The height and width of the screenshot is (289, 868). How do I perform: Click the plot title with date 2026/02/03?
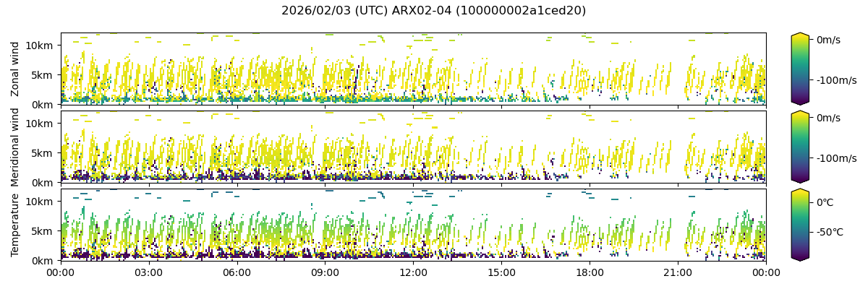click(x=433, y=11)
